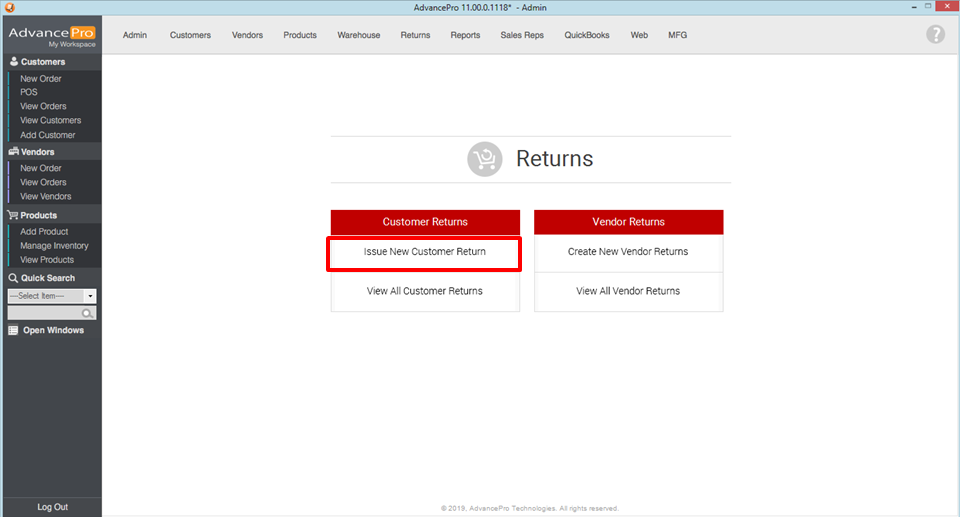The width and height of the screenshot is (960, 517).
Task: Click View All Vendor Returns
Action: 628,291
